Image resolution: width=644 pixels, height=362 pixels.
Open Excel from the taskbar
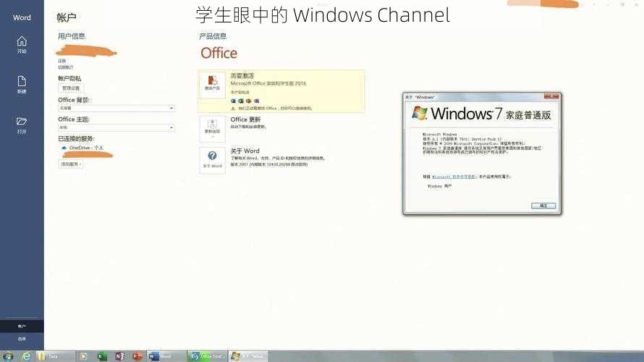pos(101,356)
